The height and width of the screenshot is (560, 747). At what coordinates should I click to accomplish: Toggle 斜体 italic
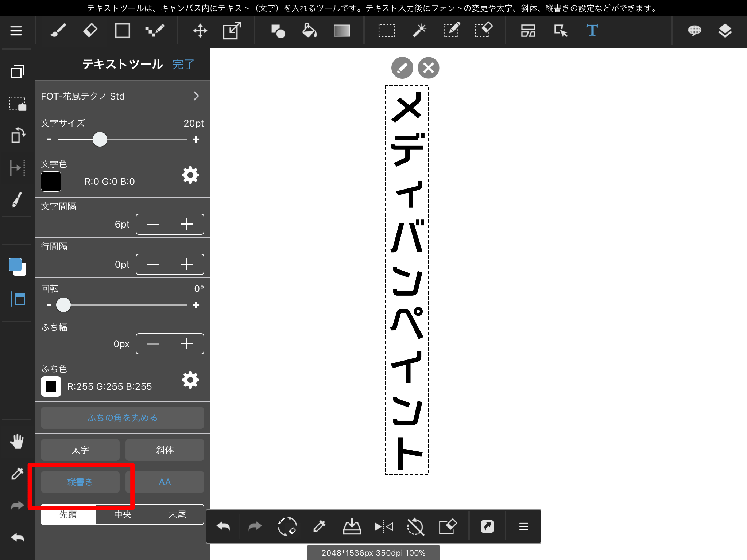pyautogui.click(x=165, y=450)
